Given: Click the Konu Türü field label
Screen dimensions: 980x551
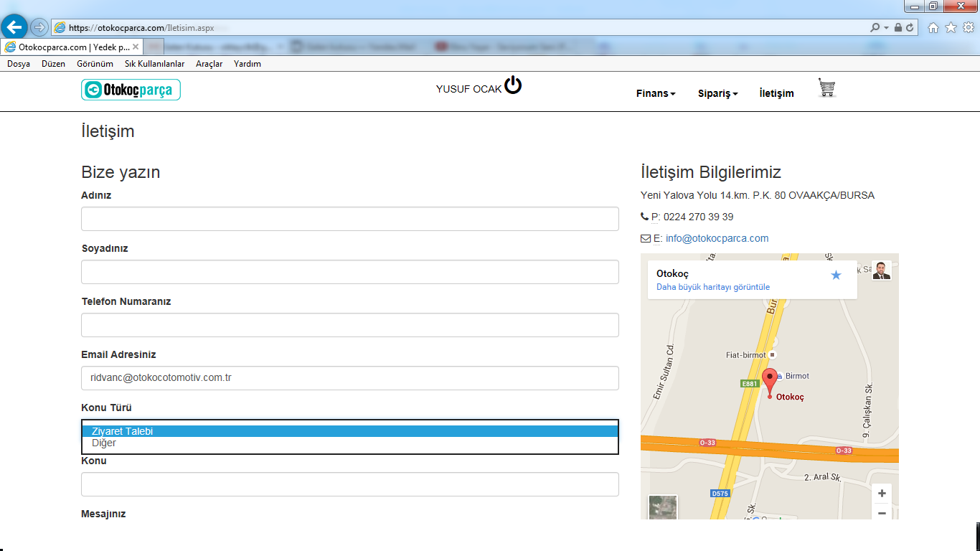Looking at the screenshot, I should coord(107,408).
